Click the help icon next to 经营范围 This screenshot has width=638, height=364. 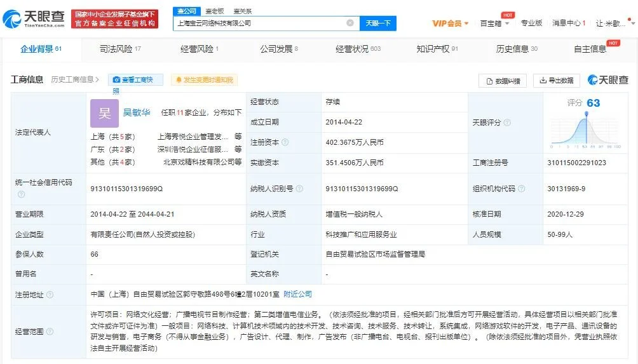50,331
